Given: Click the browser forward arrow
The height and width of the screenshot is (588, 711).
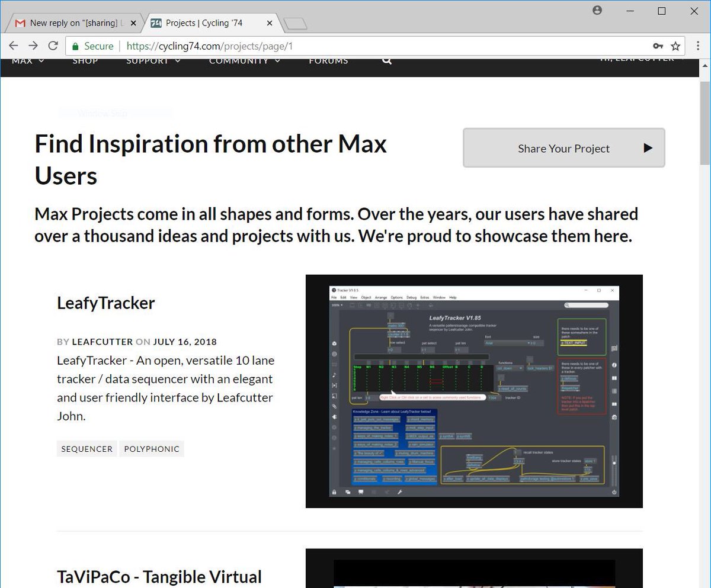Looking at the screenshot, I should point(33,46).
